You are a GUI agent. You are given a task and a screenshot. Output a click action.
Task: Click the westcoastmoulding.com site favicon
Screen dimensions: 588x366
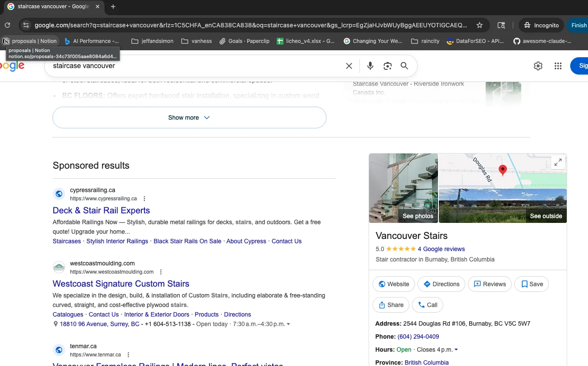point(59,267)
